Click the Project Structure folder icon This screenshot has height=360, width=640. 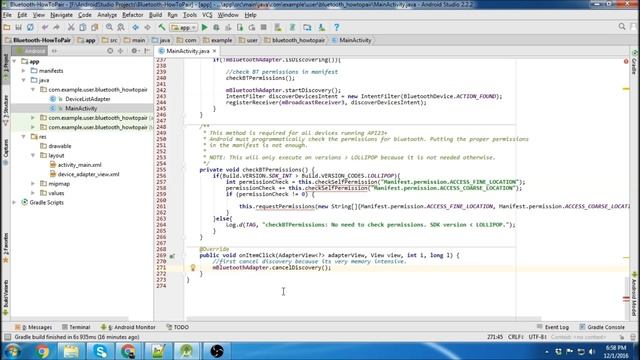pos(307,27)
